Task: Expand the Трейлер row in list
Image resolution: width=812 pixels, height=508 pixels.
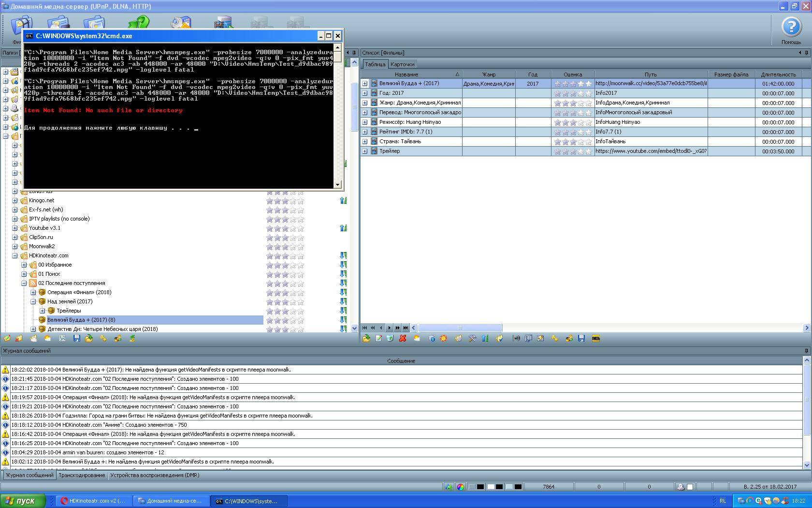Action: click(x=365, y=151)
